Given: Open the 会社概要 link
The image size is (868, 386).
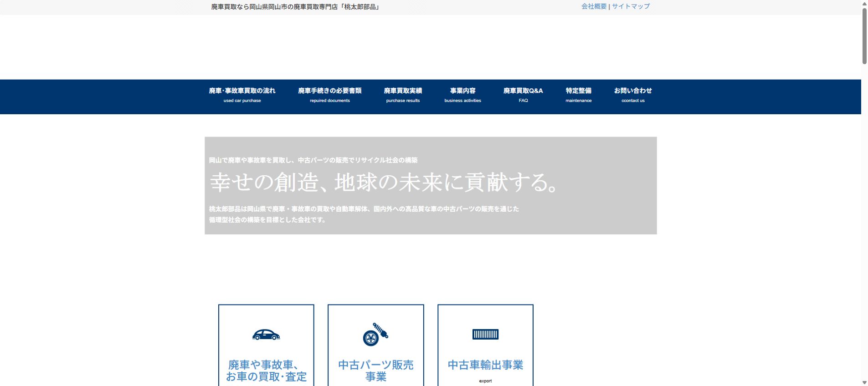Looking at the screenshot, I should (x=594, y=6).
